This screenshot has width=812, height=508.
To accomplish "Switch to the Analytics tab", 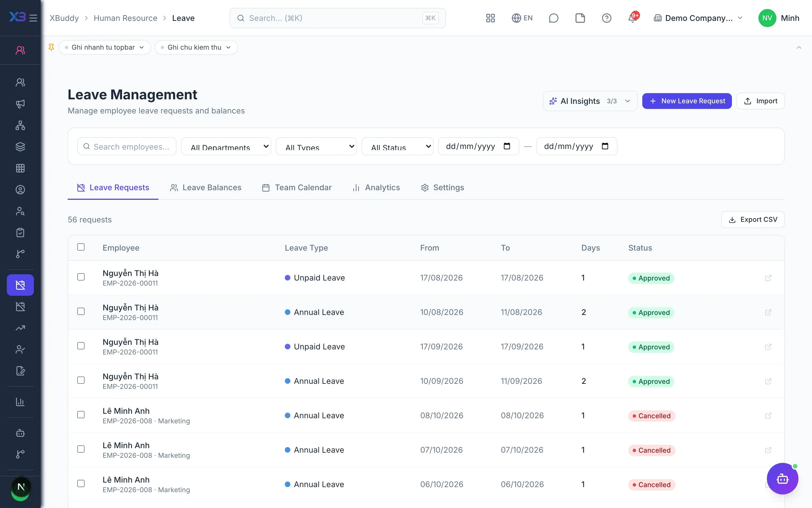I will pos(376,187).
